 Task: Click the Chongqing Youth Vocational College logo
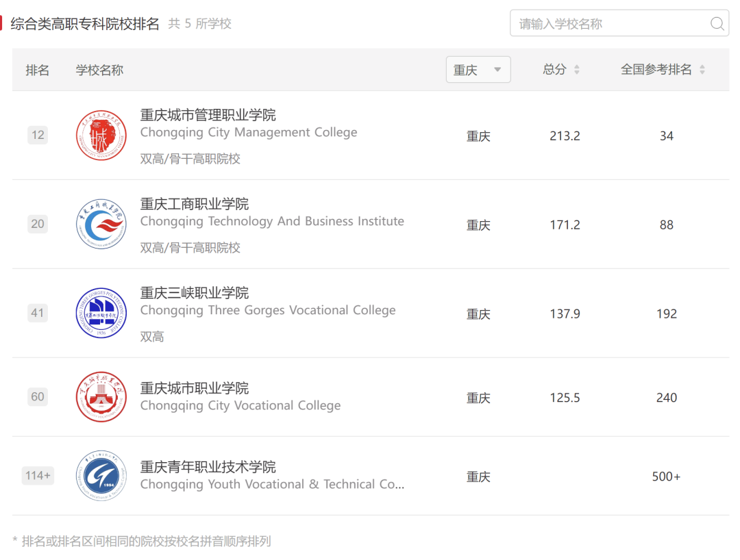(101, 476)
